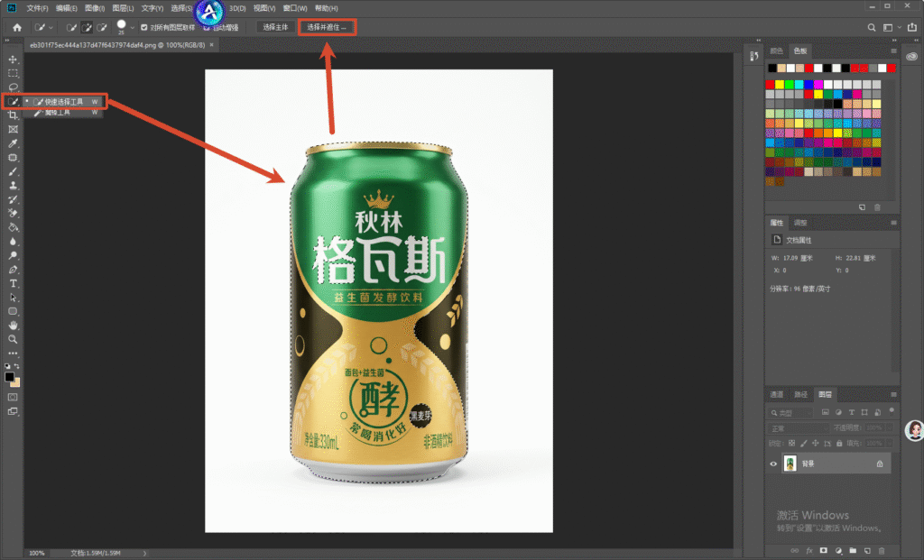Open the Layers panel menu
Screen dimensions: 924x560
click(894, 395)
